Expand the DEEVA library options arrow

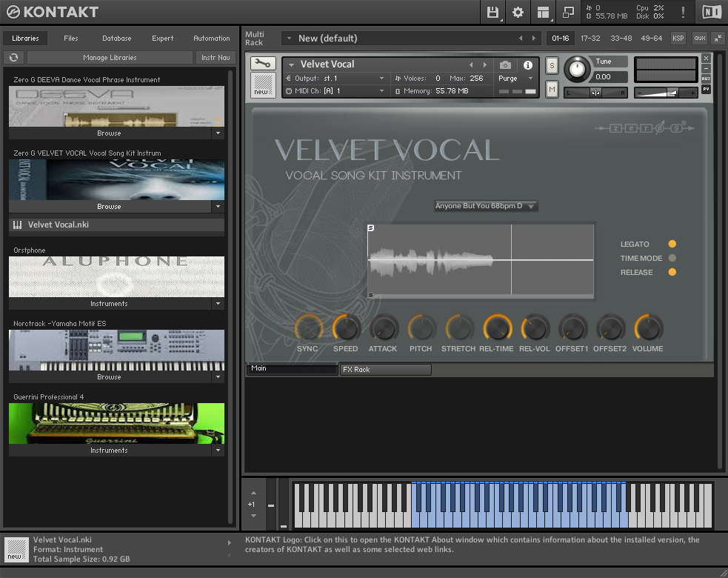[218, 133]
